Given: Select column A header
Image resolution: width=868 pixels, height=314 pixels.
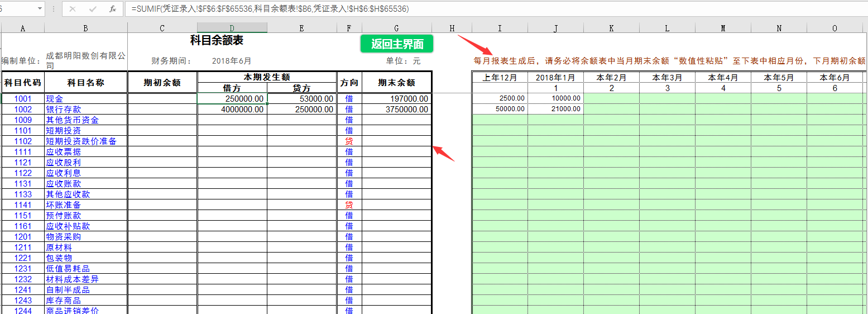Looking at the screenshot, I should pos(23,28).
